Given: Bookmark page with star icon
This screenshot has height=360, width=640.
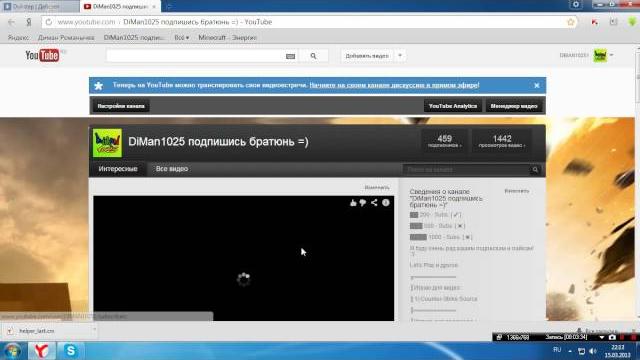Looking at the screenshot, I should tap(571, 22).
